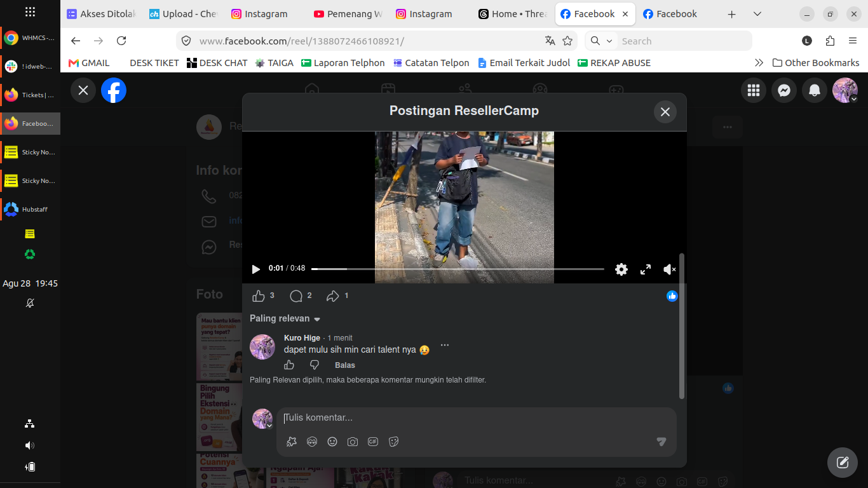The height and width of the screenshot is (488, 868).
Task: Dislike Kuro Hige's comment
Action: [x=314, y=365]
